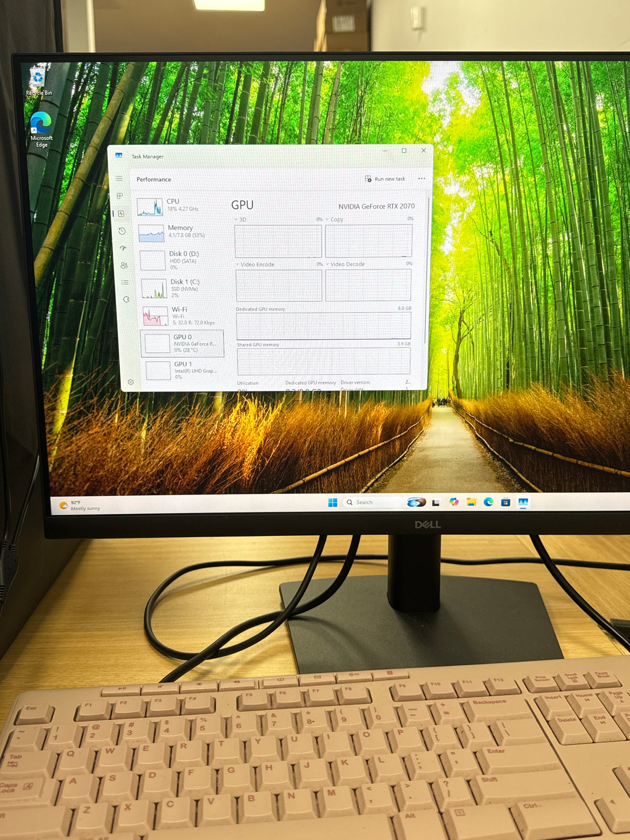Open the Windows Start menu
Image resolution: width=630 pixels, height=840 pixels.
[x=333, y=502]
